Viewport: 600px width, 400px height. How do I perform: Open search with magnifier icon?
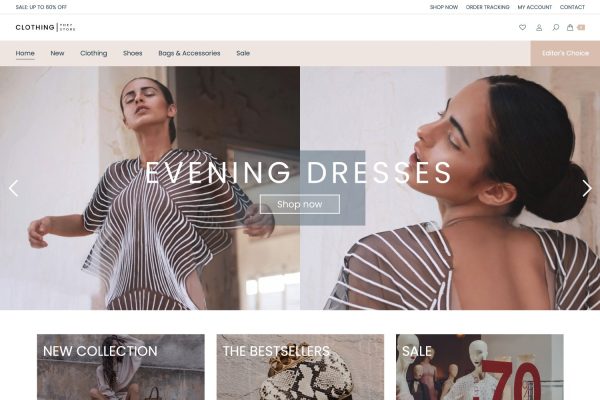click(556, 27)
